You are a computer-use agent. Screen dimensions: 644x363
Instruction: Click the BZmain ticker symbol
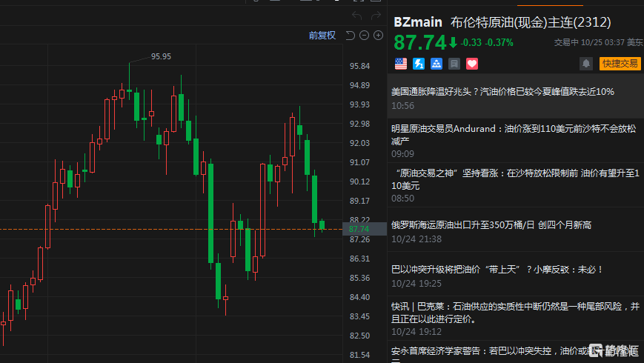[418, 22]
